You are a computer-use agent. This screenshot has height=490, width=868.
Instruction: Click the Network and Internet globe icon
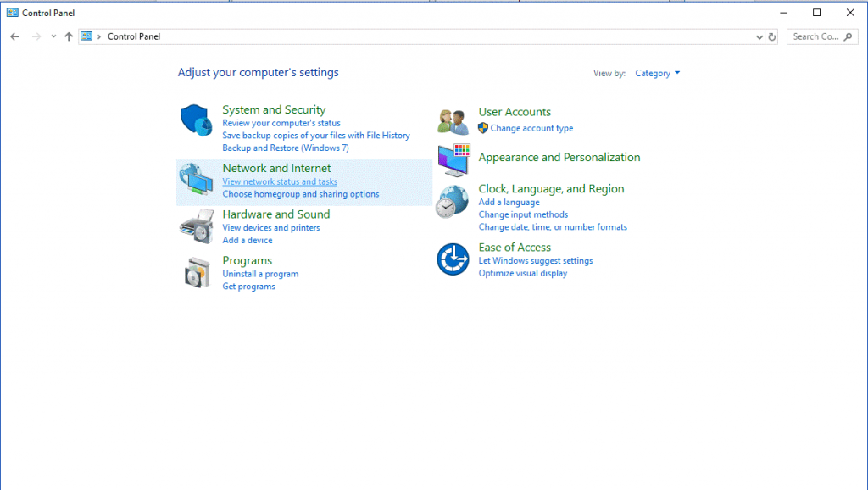point(196,179)
